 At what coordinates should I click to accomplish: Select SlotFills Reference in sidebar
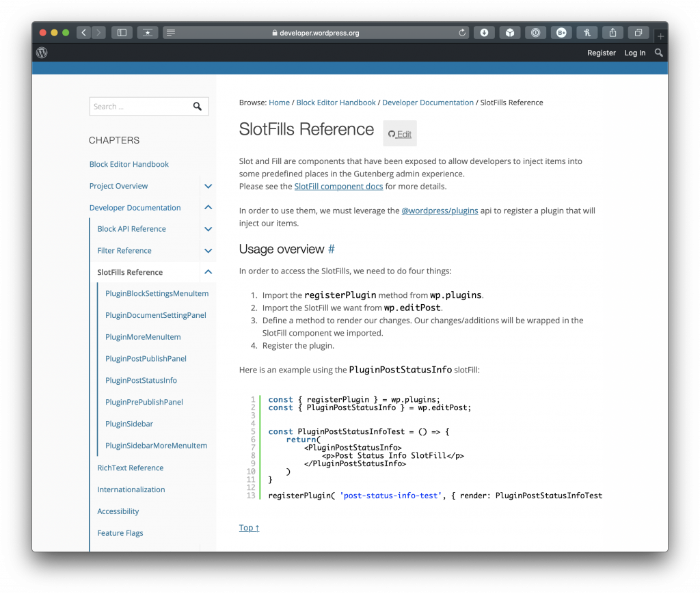[130, 272]
